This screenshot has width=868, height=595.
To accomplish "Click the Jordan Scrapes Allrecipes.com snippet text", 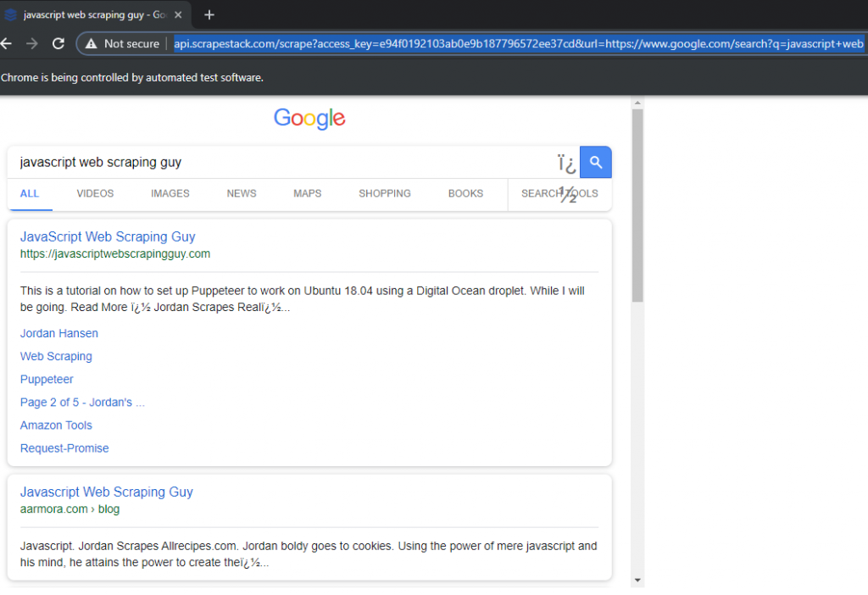I will (309, 554).
